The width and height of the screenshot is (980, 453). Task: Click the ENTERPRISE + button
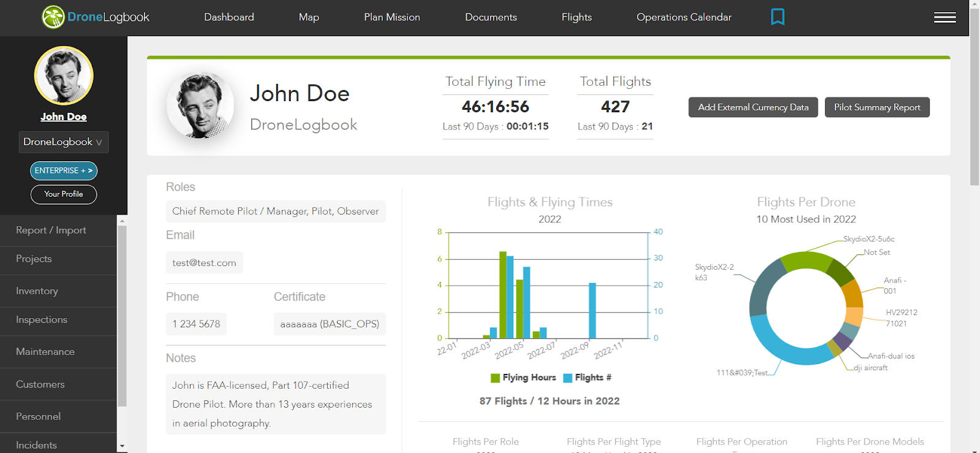[x=64, y=170]
